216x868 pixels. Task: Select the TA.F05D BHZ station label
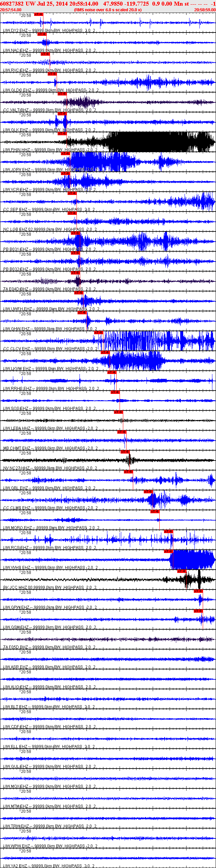pyautogui.click(x=49, y=647)
